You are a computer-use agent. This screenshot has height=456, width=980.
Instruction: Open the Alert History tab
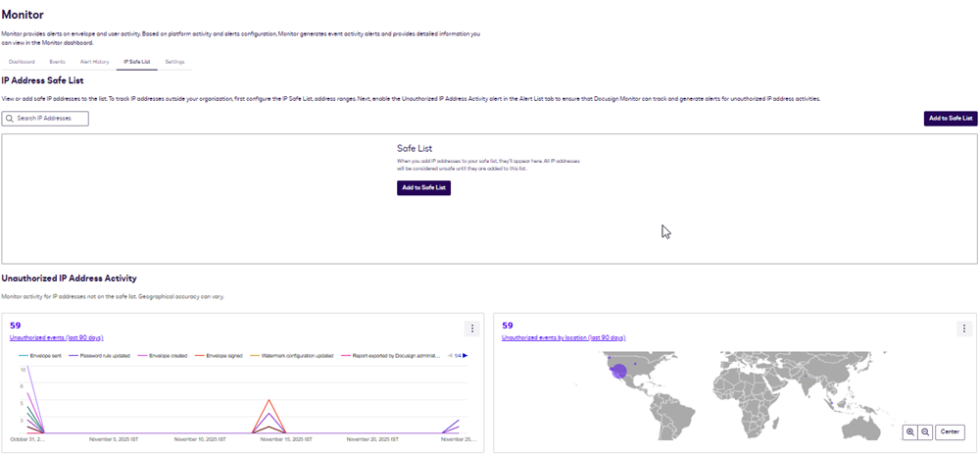coord(94,62)
